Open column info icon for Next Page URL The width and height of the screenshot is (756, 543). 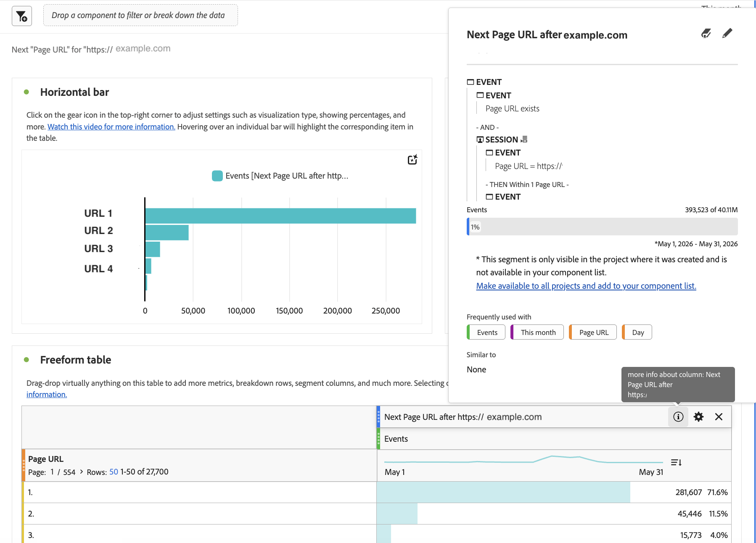678,416
